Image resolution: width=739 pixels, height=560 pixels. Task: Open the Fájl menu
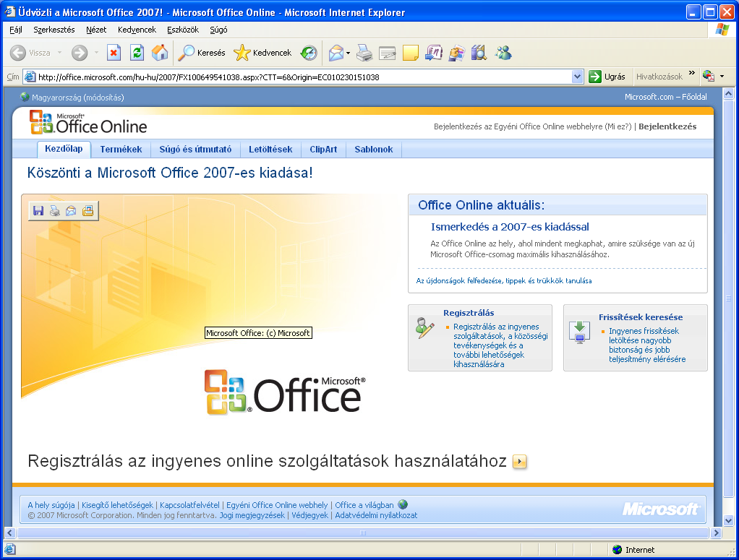coord(16,30)
